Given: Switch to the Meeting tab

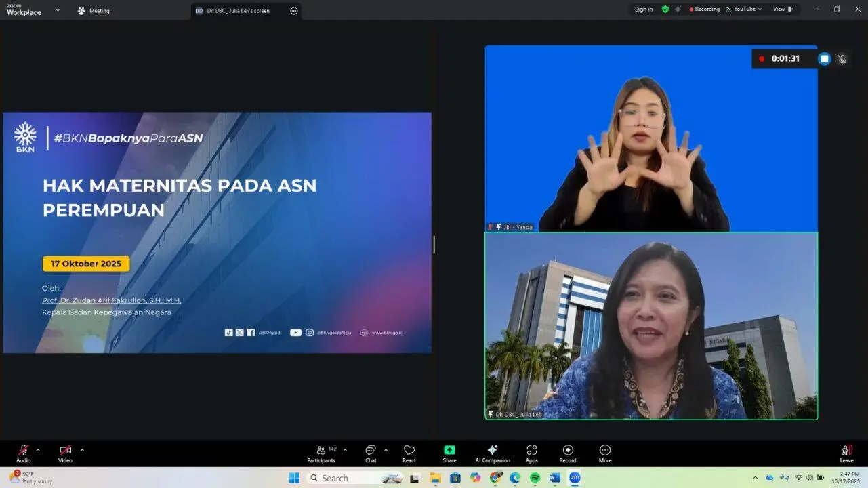Looking at the screenshot, I should coord(94,10).
